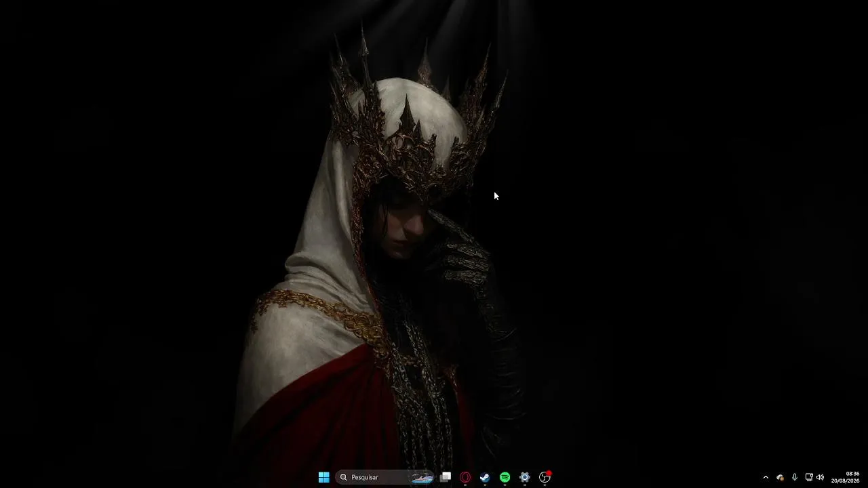Open the Settings gear app
The image size is (868, 488).
(525, 477)
